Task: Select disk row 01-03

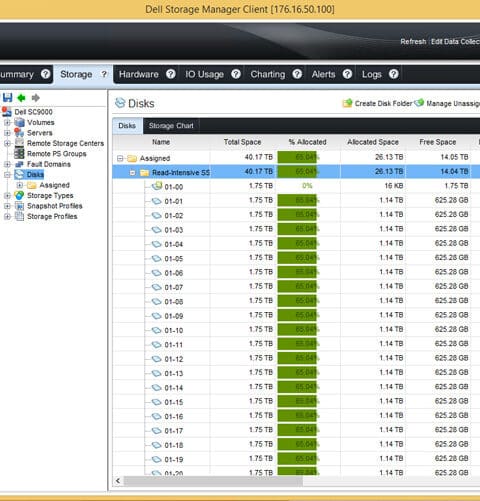Action: click(296, 229)
